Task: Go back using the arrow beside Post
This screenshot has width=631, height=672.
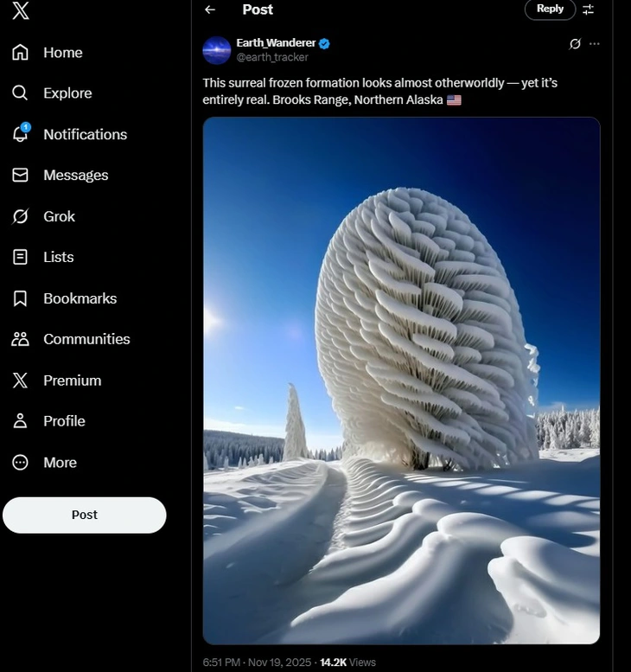Action: coord(210,10)
